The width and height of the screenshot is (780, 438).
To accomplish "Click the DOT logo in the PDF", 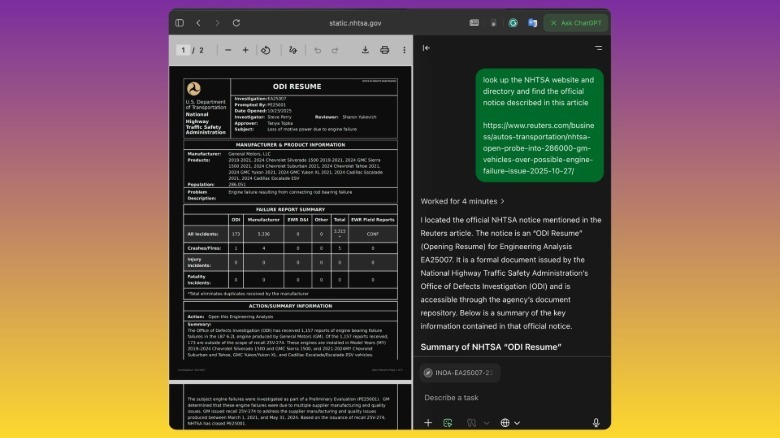I will 194,89.
